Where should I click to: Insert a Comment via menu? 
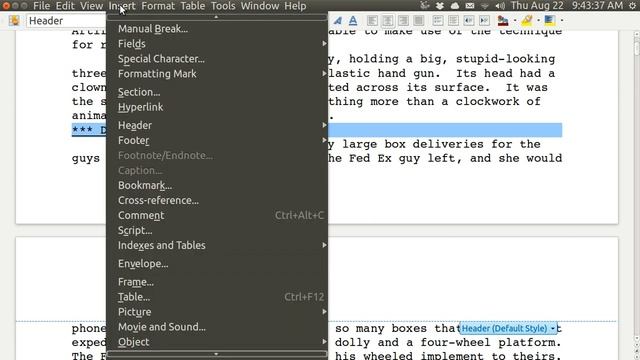[217, 216]
